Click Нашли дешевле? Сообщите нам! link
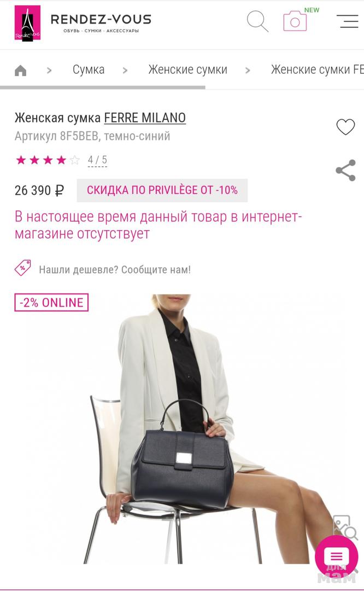364x591 pixels. 115,269
